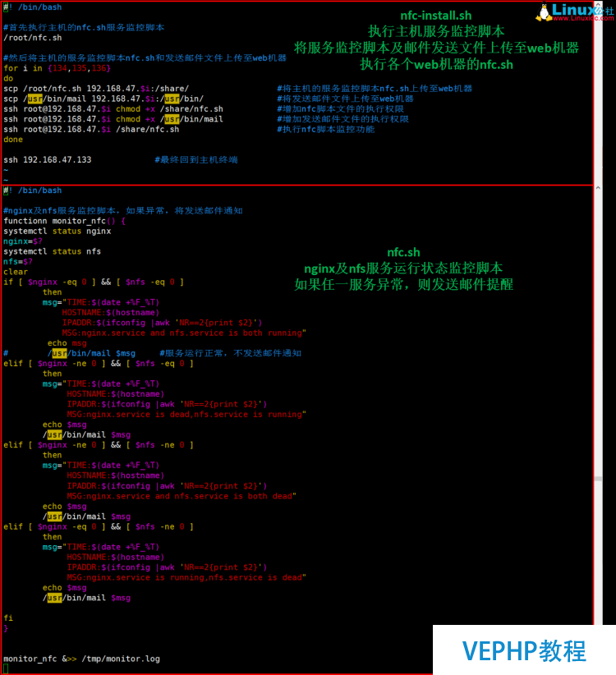Click the 'done' keyword line
This screenshot has height=675, width=616.
[x=13, y=140]
